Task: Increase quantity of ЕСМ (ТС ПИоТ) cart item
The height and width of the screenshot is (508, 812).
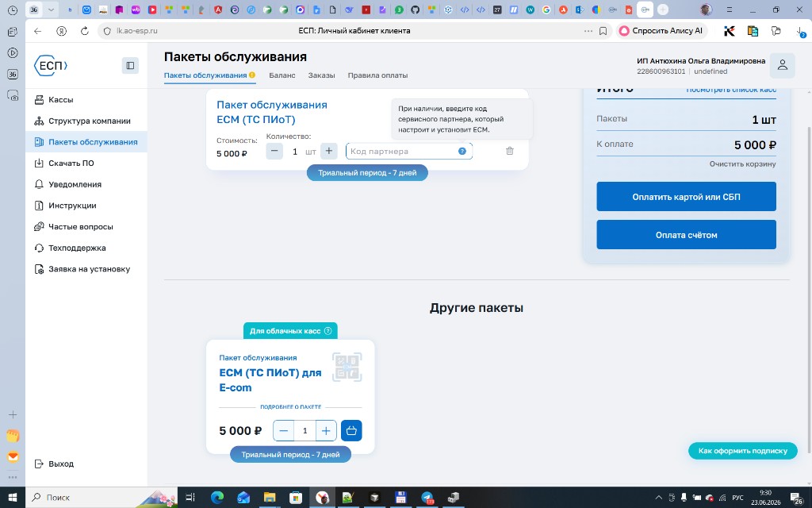Action: coord(329,152)
